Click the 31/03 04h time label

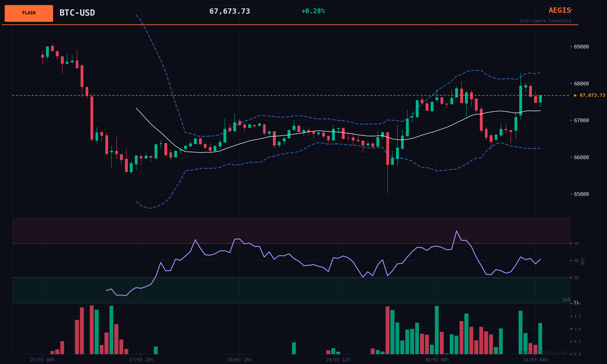tap(535, 360)
